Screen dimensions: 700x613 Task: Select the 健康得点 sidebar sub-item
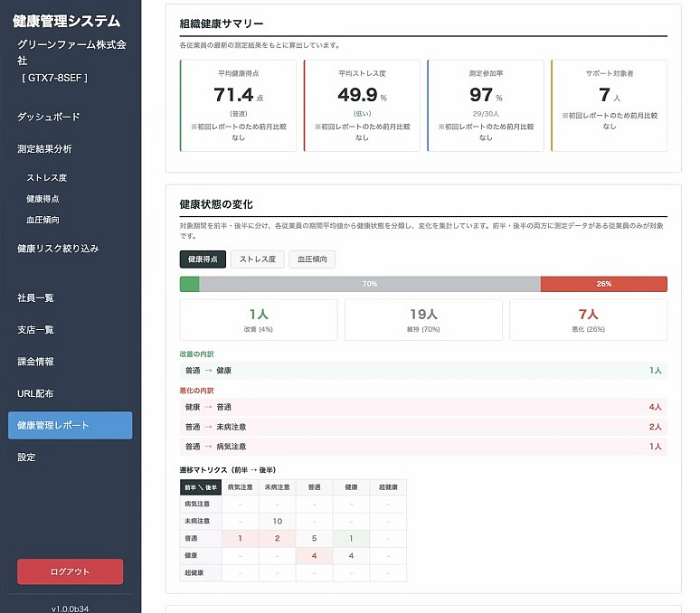click(43, 199)
